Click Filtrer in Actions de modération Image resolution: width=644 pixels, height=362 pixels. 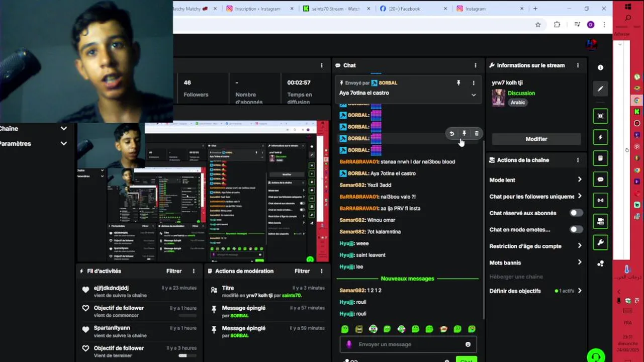pos(302,271)
